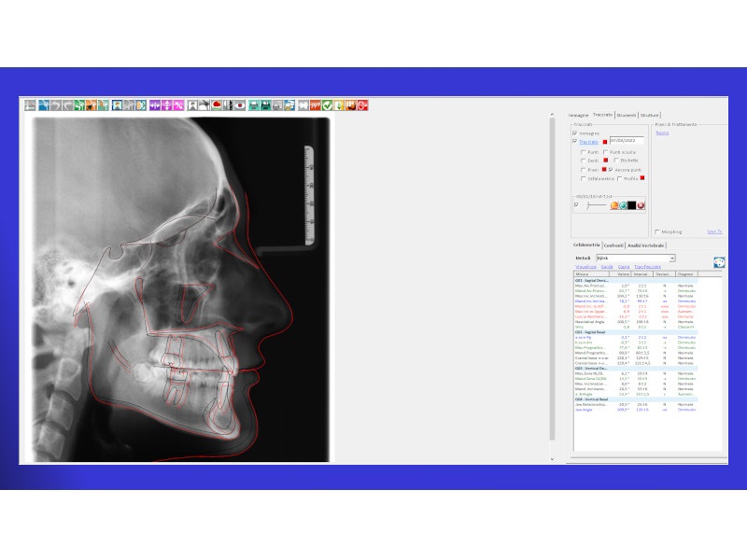Enable the Profilo checkbox
Screen dimensions: 747x560
click(619, 178)
